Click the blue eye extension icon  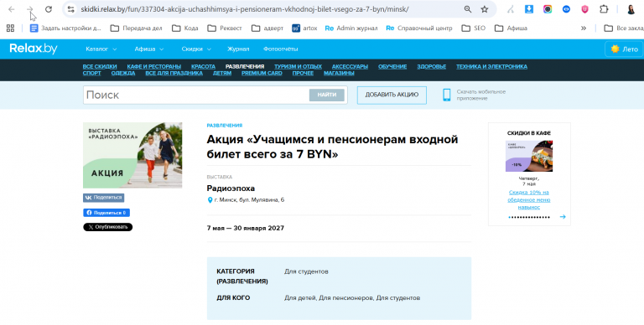pos(566,9)
